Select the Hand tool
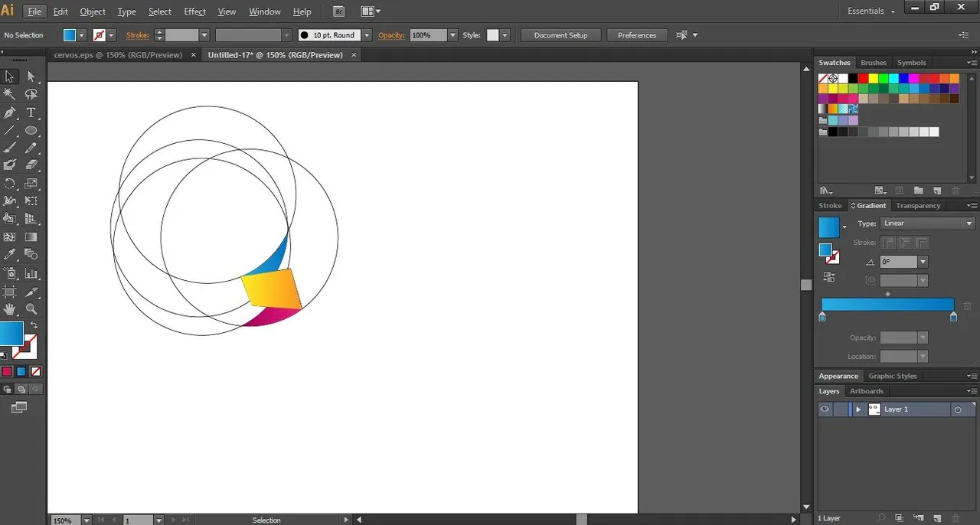980x525 pixels. click(10, 309)
